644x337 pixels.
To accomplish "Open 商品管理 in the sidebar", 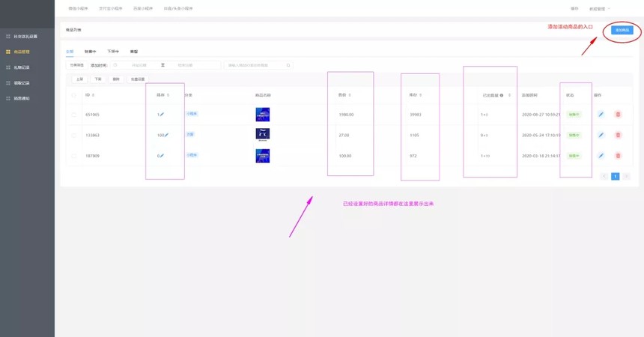I will click(22, 52).
